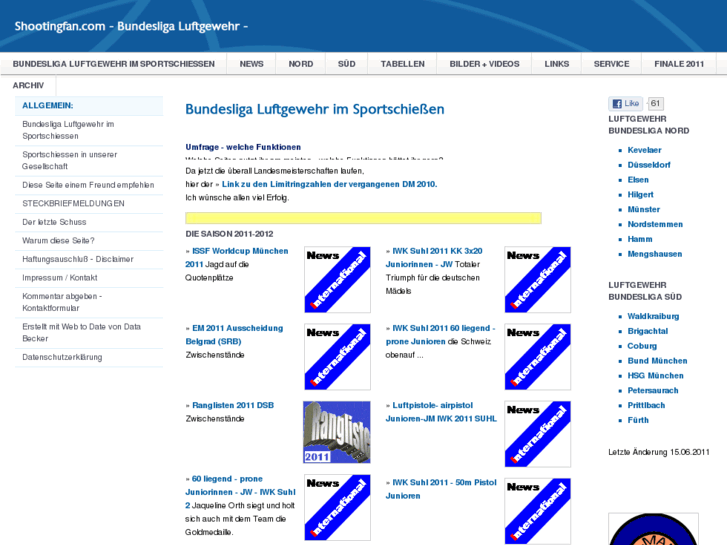Viewport: 727px width, 545px height.
Task: Open Münster team link
Action: [644, 209]
